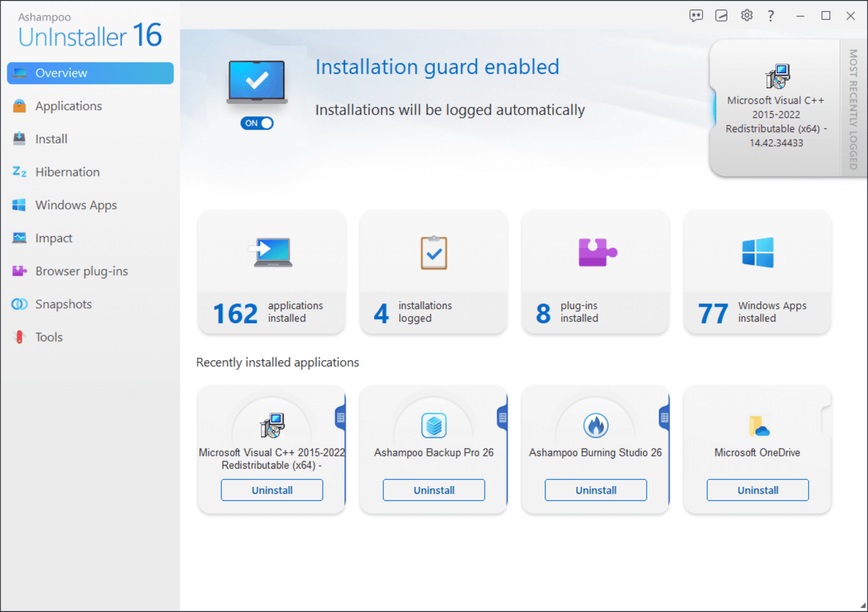Open the Snapshots section

(x=63, y=304)
